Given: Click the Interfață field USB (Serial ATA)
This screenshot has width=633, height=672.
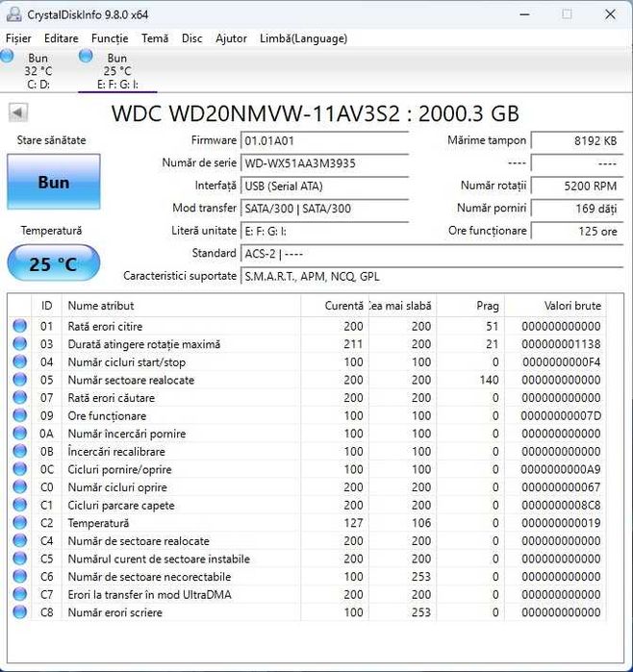Looking at the screenshot, I should (x=324, y=186).
